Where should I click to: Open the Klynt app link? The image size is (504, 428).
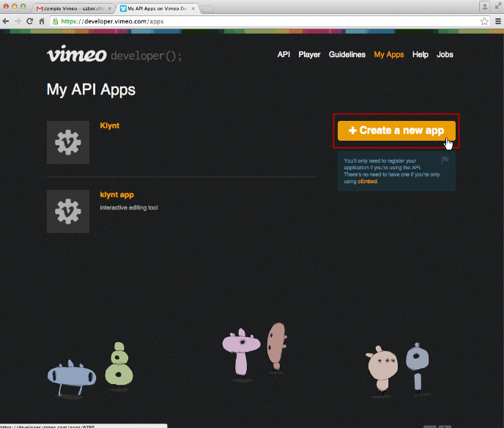click(x=110, y=125)
